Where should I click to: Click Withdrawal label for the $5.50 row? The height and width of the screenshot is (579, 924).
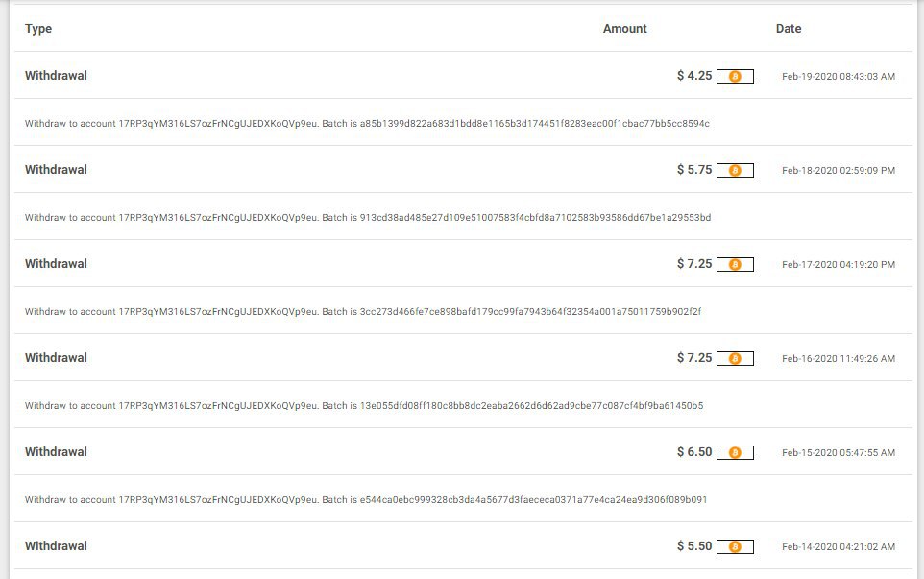56,546
